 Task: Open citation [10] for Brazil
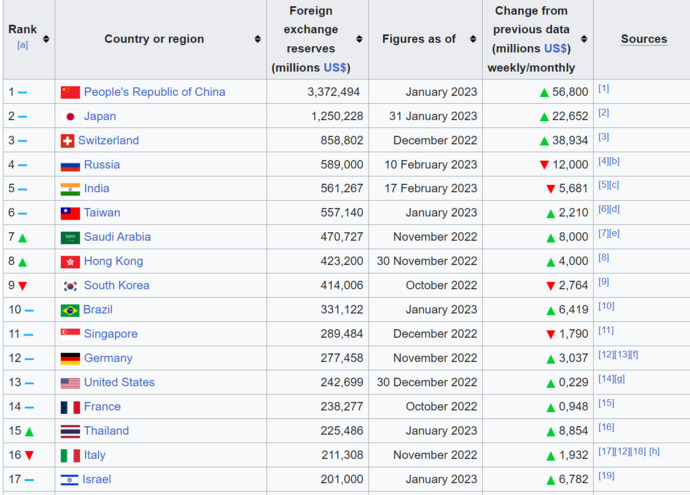pyautogui.click(x=606, y=306)
